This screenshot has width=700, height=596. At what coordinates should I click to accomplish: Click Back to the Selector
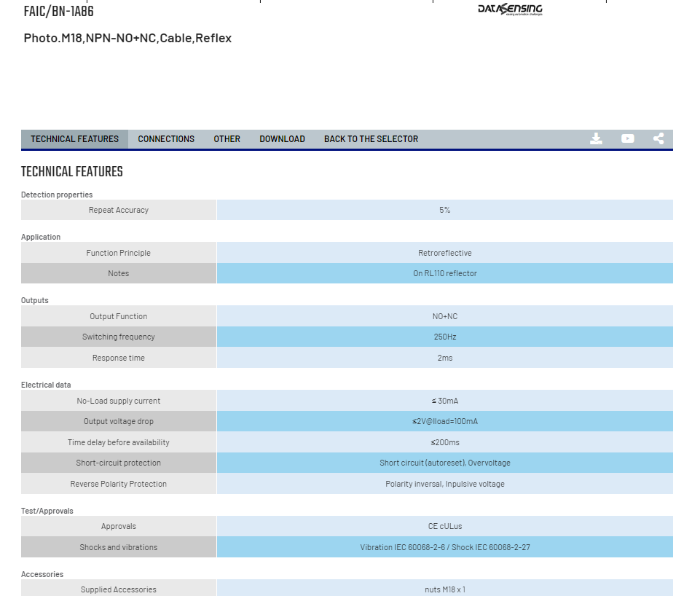click(371, 139)
